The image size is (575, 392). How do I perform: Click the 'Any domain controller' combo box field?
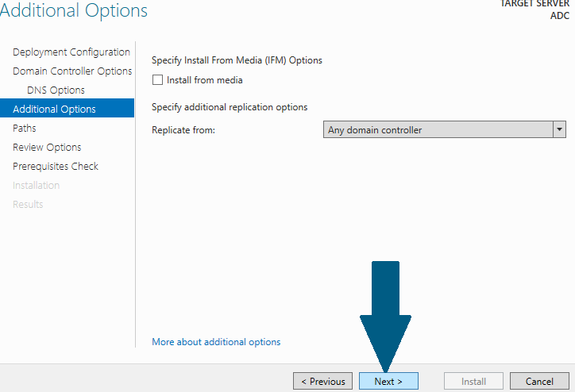tap(438, 129)
